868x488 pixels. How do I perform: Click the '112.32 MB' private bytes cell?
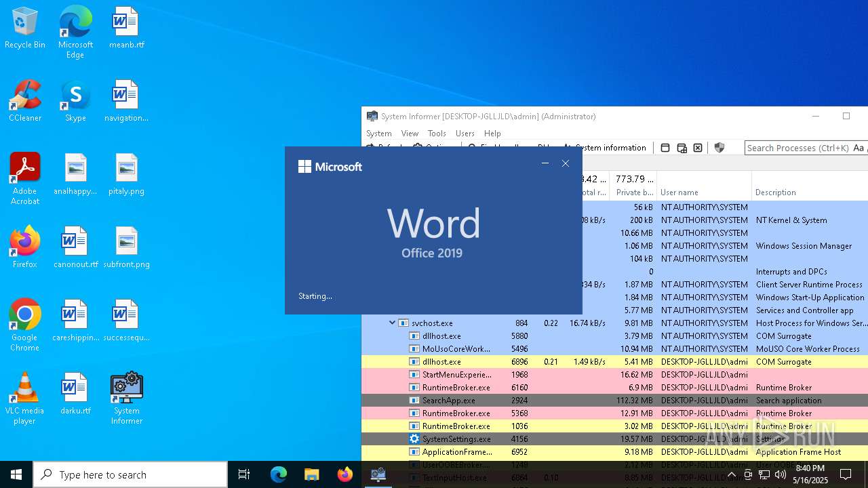pyautogui.click(x=633, y=401)
